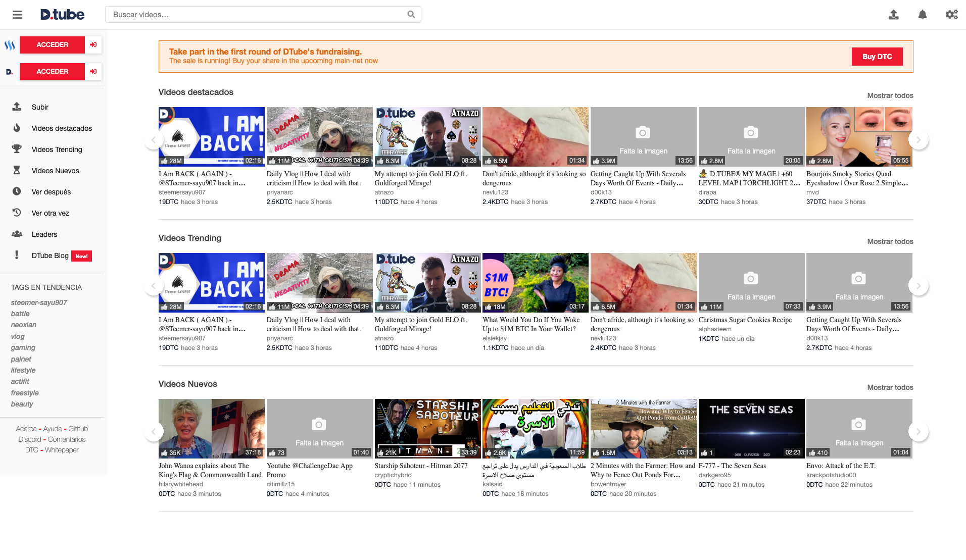Image resolution: width=966 pixels, height=560 pixels.
Task: Open the notifications bell
Action: point(922,15)
